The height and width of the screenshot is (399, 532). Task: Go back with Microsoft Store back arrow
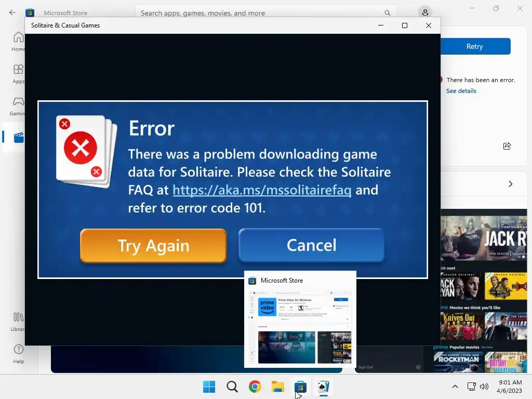[12, 12]
